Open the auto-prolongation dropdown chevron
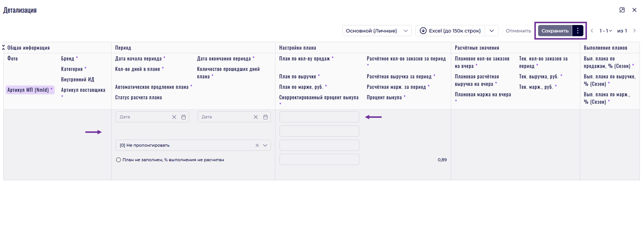 click(265, 145)
